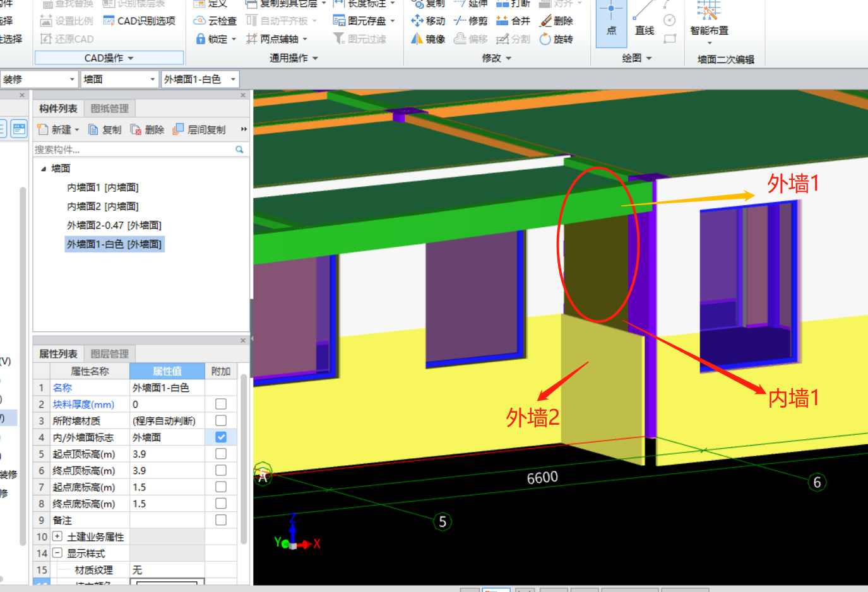Viewport: 868px width, 592px height.
Task: Click the 材质纹理 value cell 无
Action: pyautogui.click(x=167, y=570)
